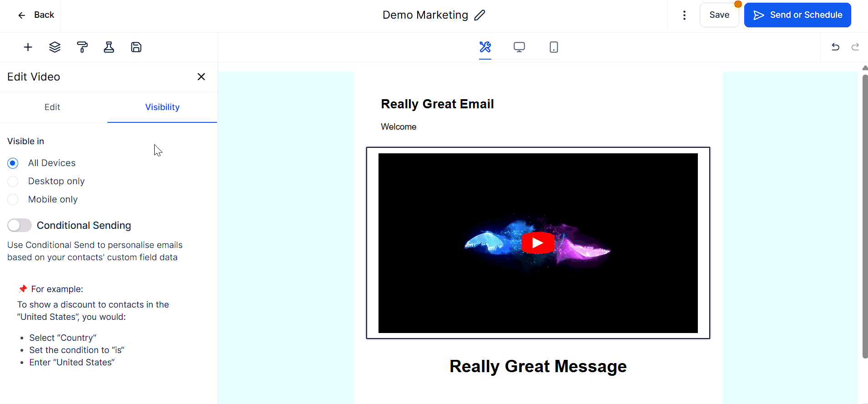Image resolution: width=868 pixels, height=404 pixels.
Task: Switch to desktop preview mode
Action: pos(519,47)
